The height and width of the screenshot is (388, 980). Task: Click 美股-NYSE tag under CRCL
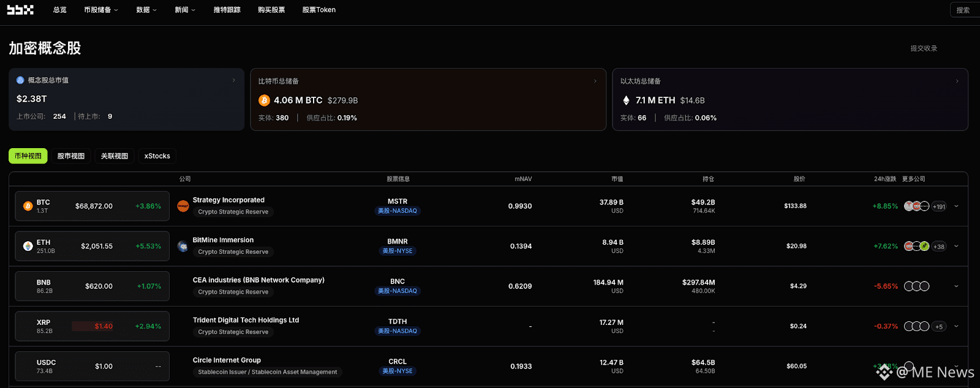click(398, 371)
